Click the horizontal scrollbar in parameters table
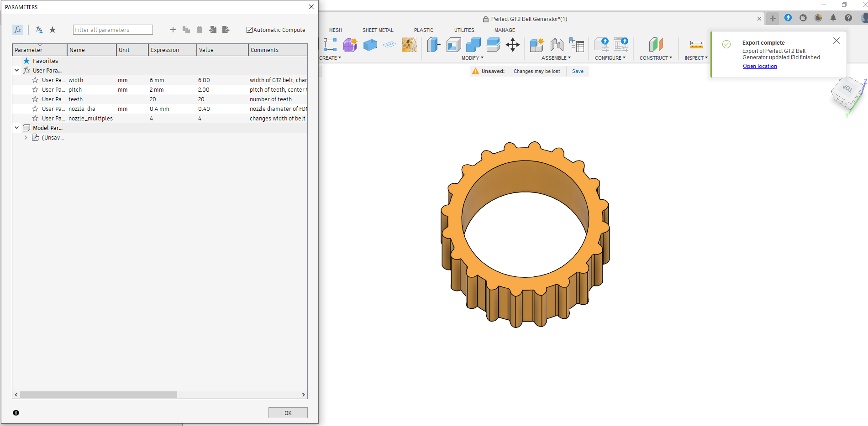 [x=99, y=395]
